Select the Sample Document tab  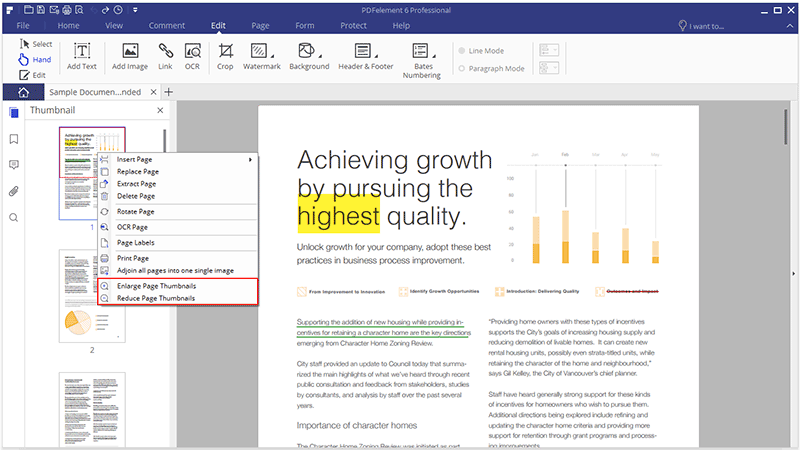click(95, 92)
